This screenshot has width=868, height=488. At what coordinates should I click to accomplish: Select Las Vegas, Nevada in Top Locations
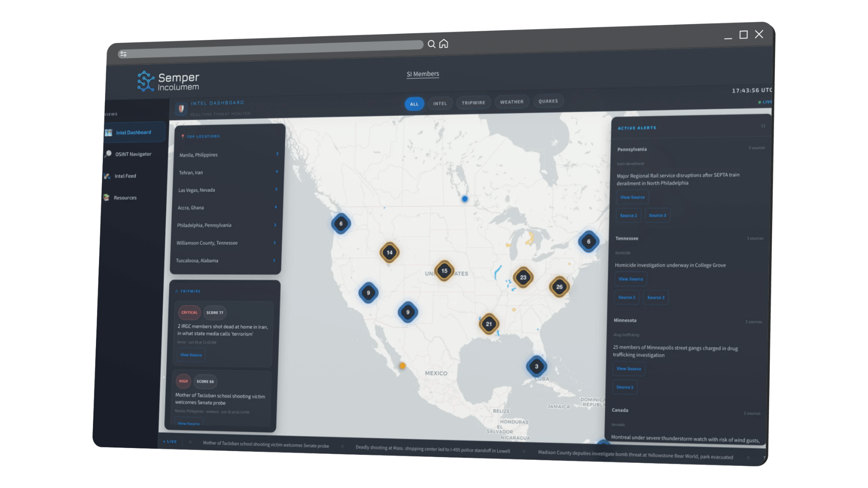pos(227,190)
